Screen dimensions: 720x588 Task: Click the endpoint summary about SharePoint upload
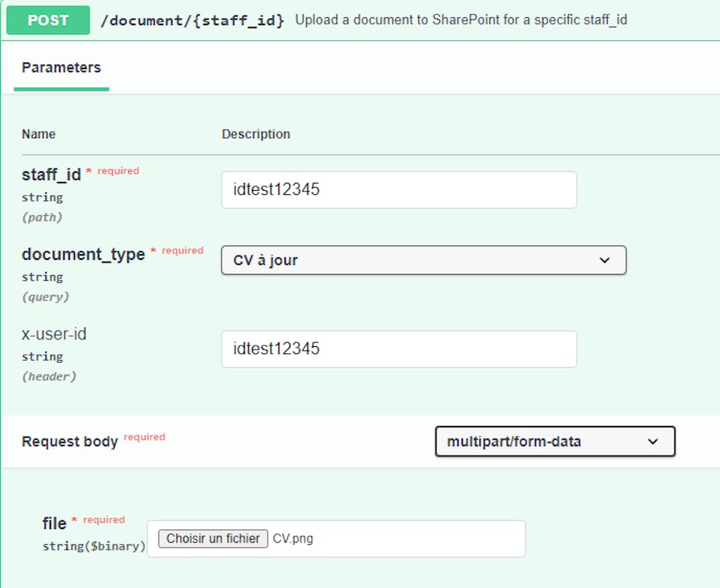click(461, 20)
